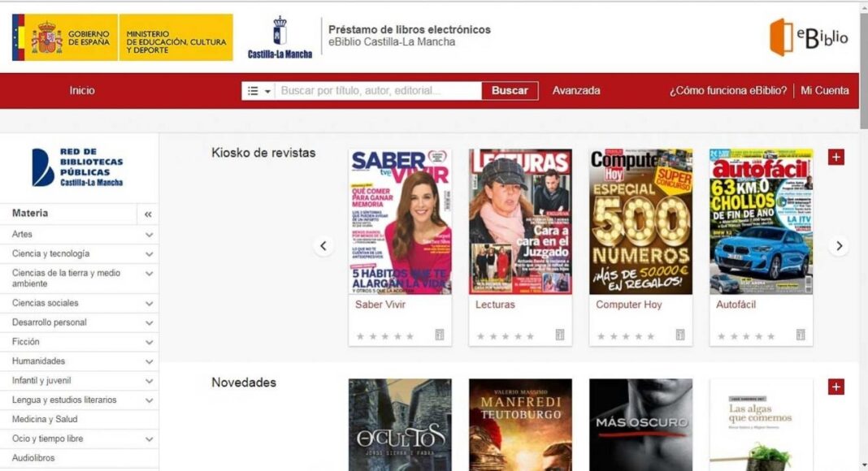Show next magazines with right arrow
The width and height of the screenshot is (868, 471).
pos(839,246)
